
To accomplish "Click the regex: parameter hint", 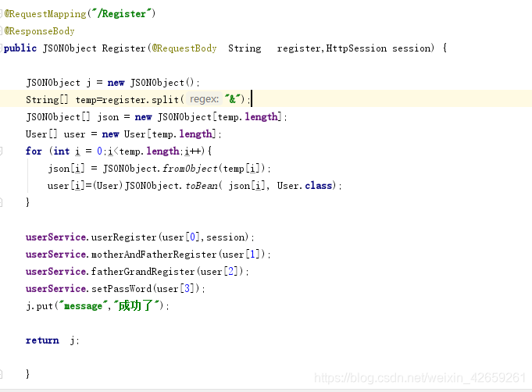I will [x=204, y=99].
